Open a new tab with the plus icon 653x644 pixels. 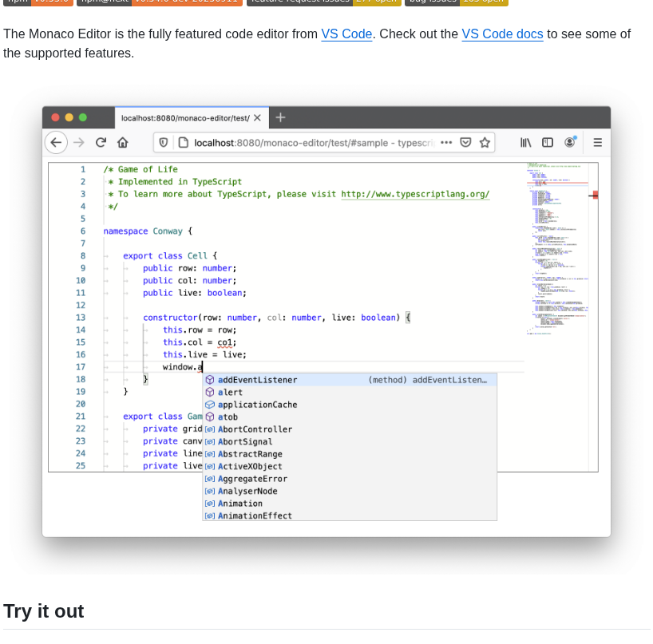[x=280, y=118]
